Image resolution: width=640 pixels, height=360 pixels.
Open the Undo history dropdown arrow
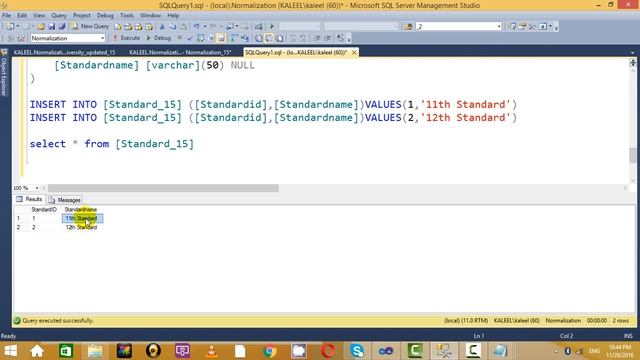click(x=204, y=27)
